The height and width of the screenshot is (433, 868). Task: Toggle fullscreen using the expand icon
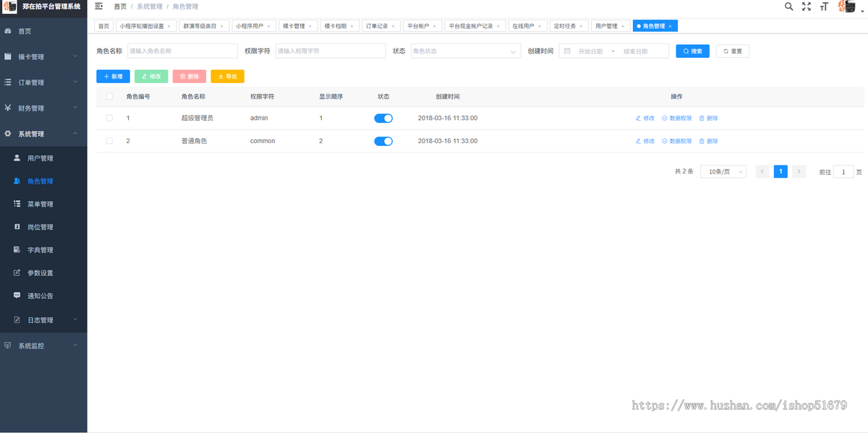806,7
